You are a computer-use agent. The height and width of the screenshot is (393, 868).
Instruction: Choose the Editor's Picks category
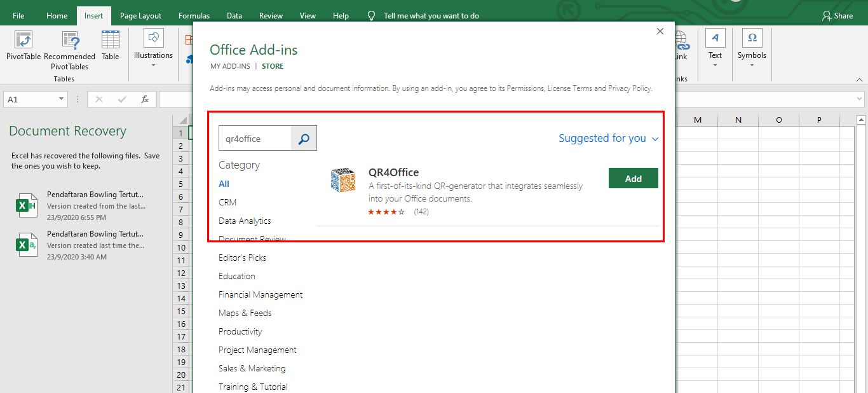(242, 258)
